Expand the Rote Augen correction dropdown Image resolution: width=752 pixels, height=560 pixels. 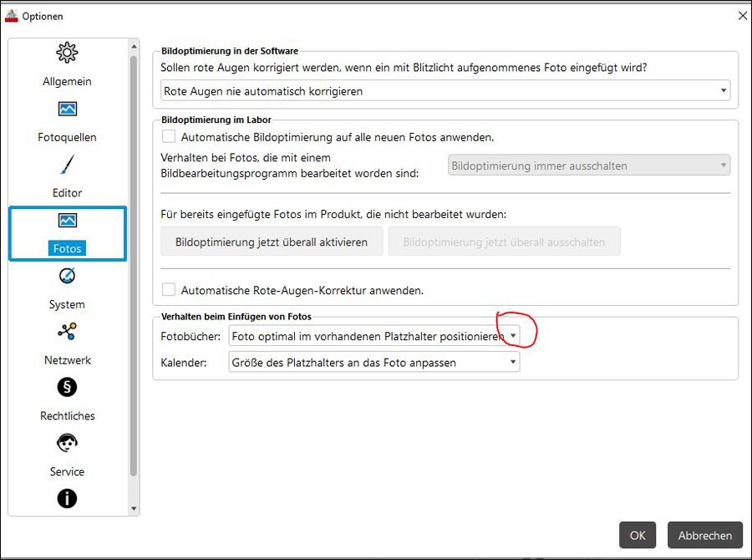[445, 91]
